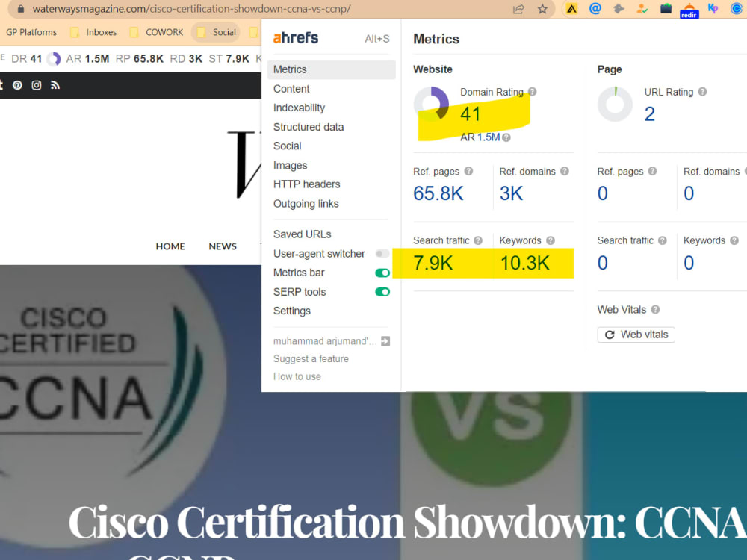Open COWORK bookmark folder
Viewport: 747px width, 560px height.
point(157,32)
